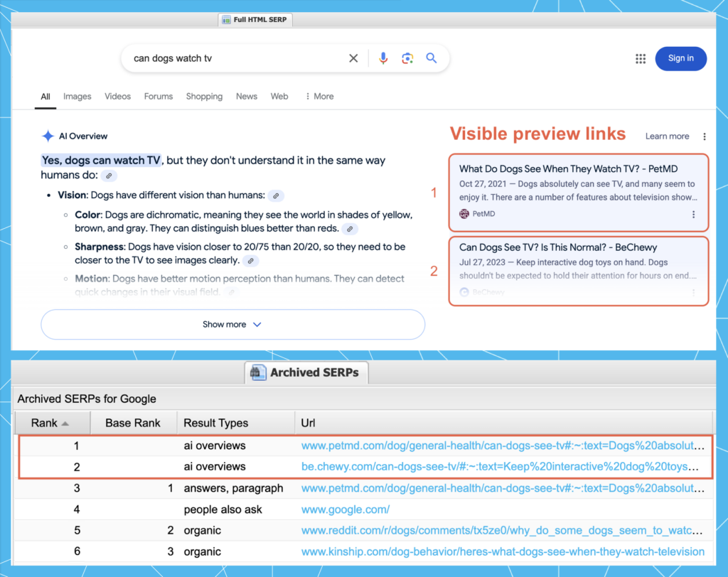
Task: Click Learn more above the preview links
Action: coord(666,136)
